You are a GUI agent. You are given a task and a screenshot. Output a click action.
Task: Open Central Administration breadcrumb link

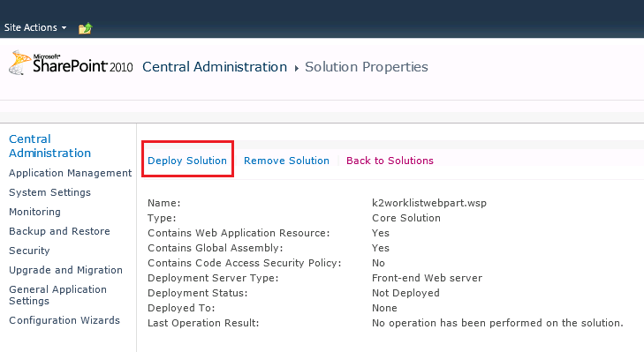tap(215, 67)
